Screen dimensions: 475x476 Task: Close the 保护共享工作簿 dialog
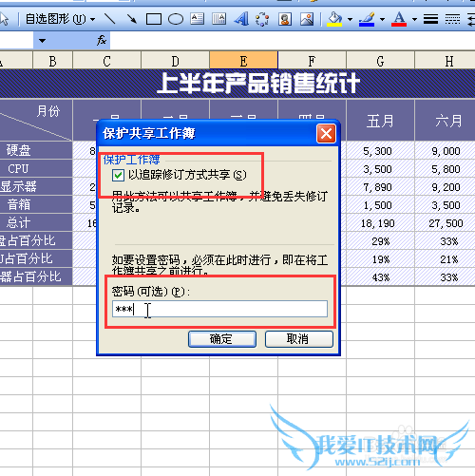click(x=326, y=133)
